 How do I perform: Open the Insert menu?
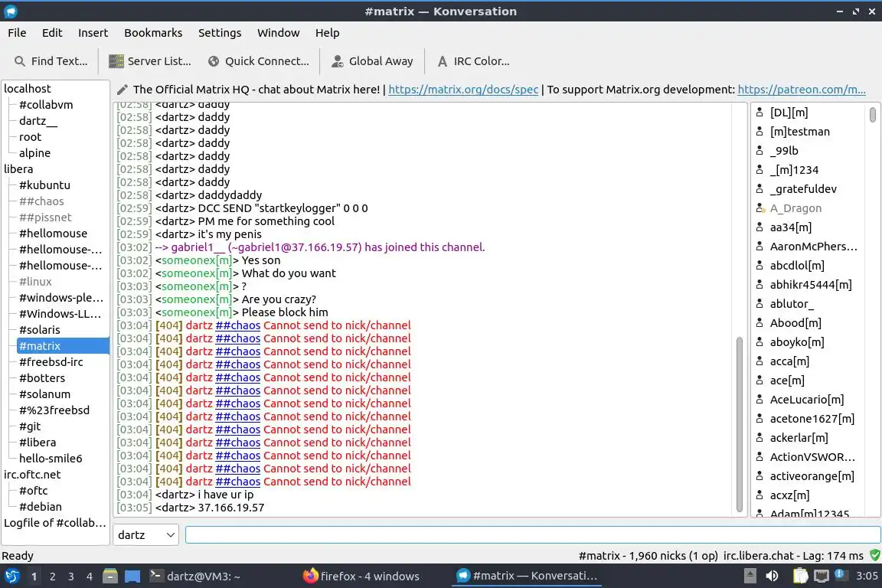click(x=93, y=33)
